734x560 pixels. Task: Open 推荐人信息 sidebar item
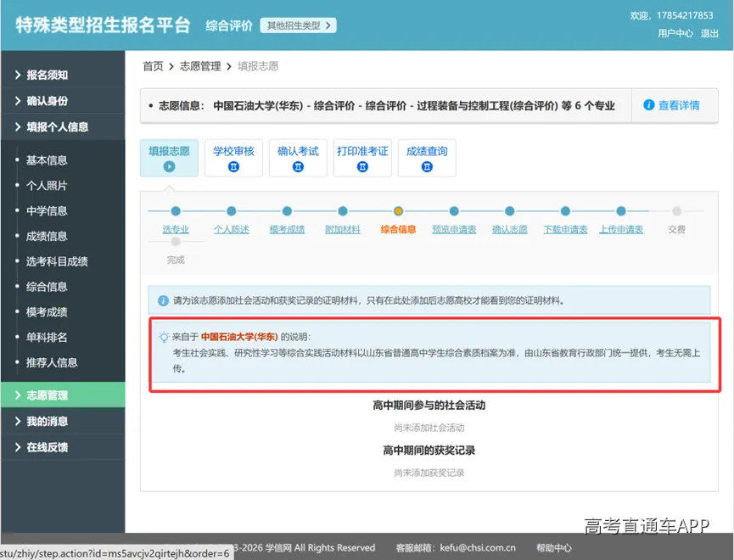pyautogui.click(x=52, y=362)
